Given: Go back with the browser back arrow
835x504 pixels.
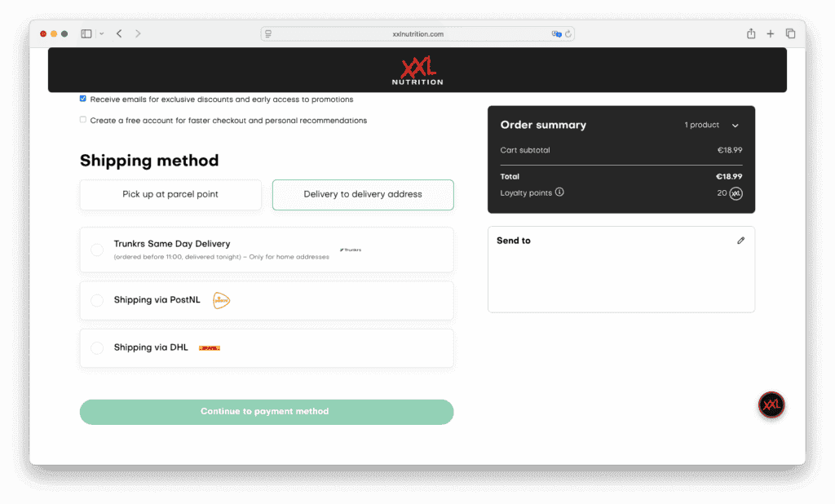Looking at the screenshot, I should point(119,33).
